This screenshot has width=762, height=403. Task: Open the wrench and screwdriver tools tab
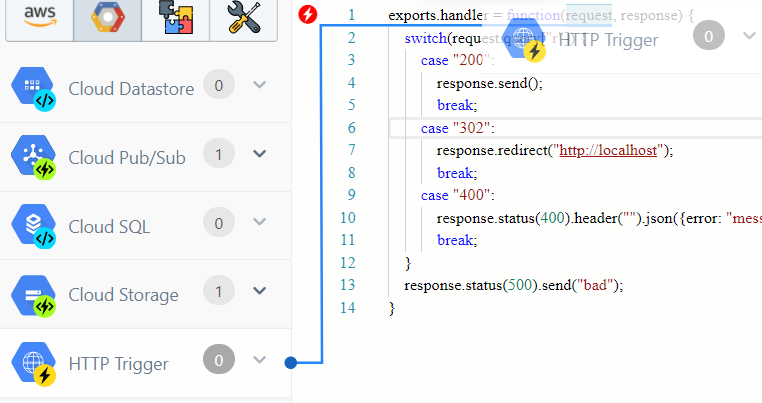[243, 18]
